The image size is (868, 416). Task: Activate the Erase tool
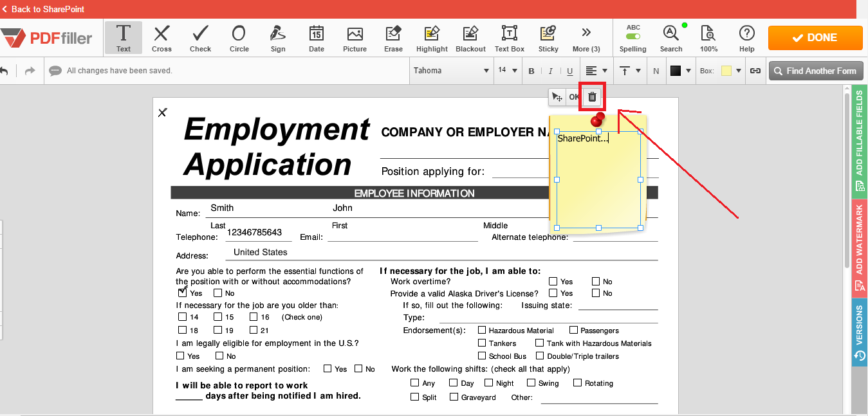coord(393,38)
